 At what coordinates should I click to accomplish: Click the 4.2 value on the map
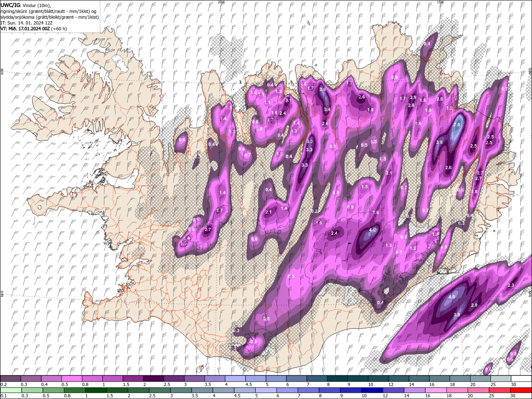click(x=373, y=229)
